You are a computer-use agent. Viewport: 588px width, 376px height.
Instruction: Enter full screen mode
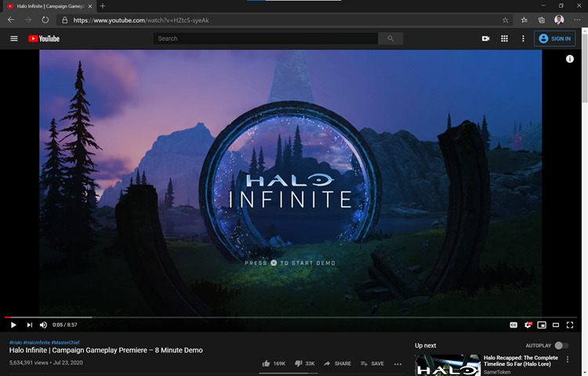tap(570, 324)
